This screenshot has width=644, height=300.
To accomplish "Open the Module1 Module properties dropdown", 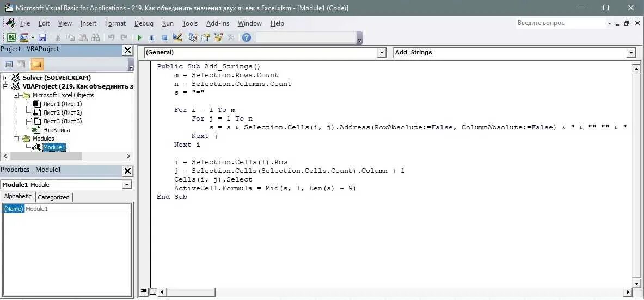I will coord(127,185).
